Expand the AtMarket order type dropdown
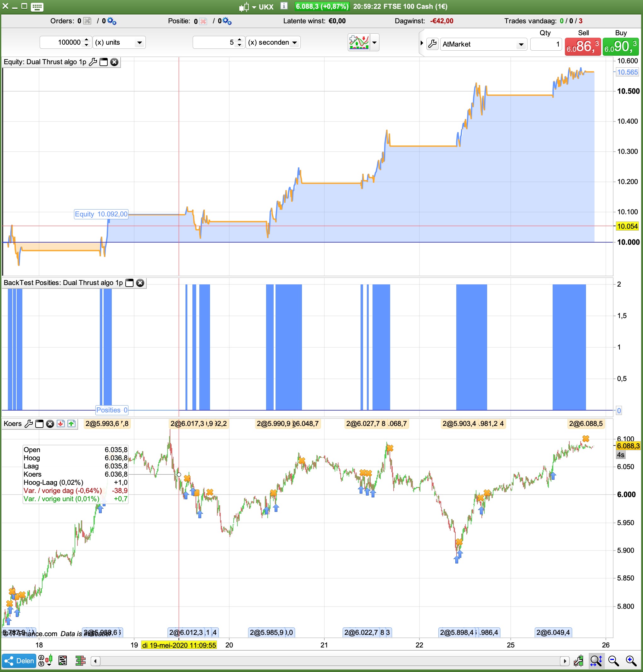643x672 pixels. click(x=521, y=45)
